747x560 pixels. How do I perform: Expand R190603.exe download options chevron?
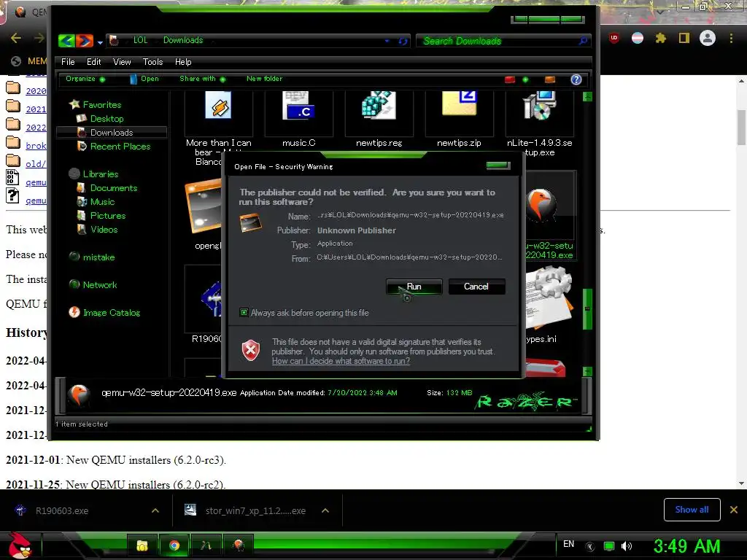pos(155,510)
